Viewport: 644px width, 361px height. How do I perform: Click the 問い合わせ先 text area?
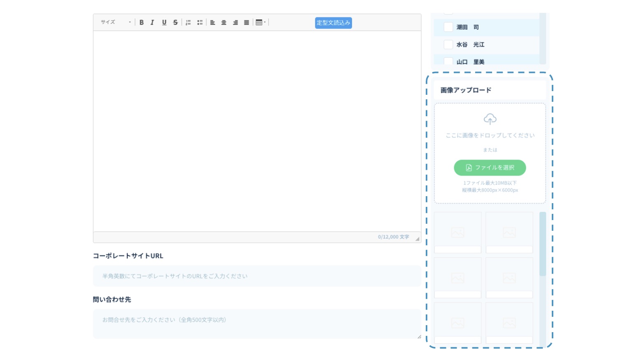[x=257, y=324]
